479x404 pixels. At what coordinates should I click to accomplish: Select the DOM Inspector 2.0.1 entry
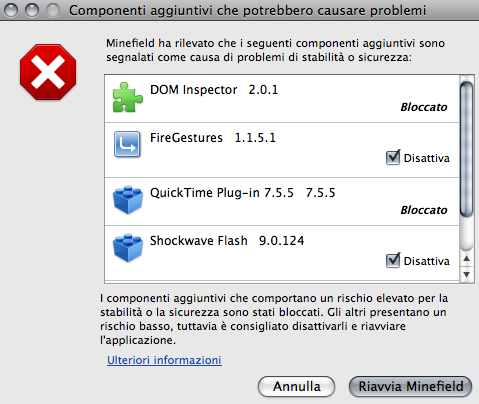click(282, 99)
